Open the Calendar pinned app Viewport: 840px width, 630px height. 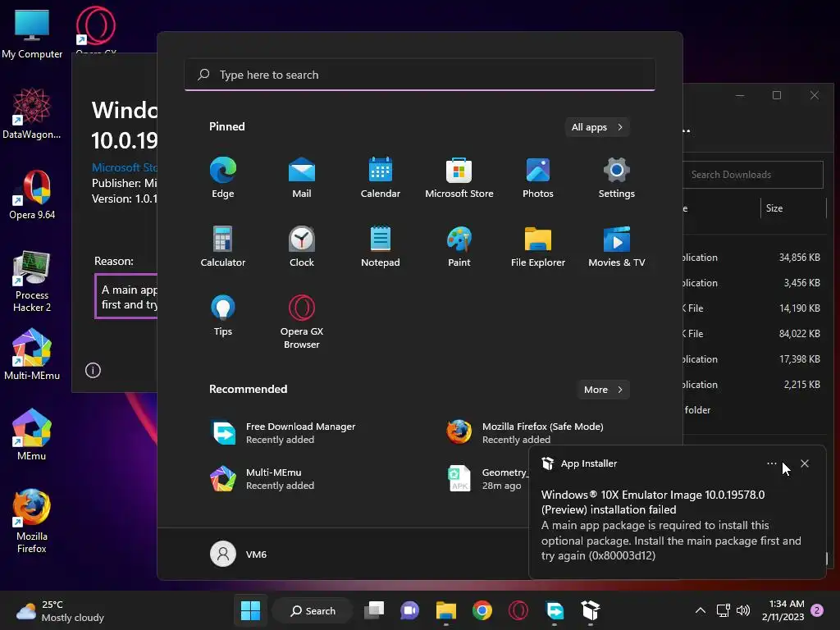coord(381,178)
